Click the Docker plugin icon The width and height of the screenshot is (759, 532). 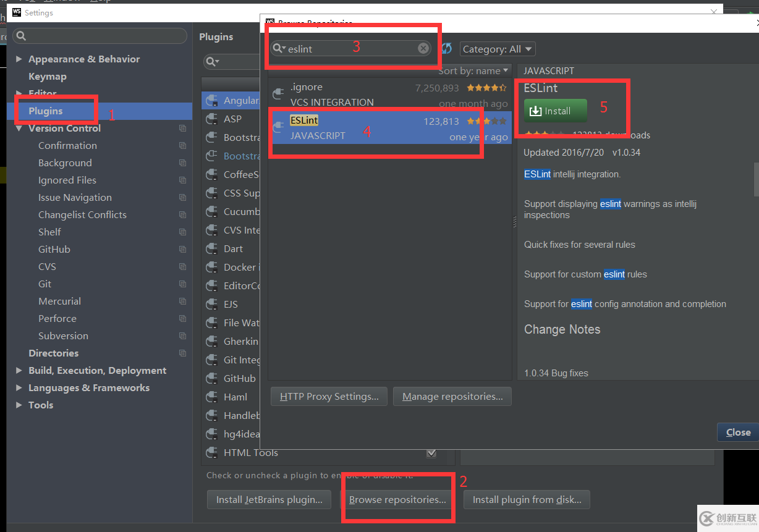pos(211,267)
